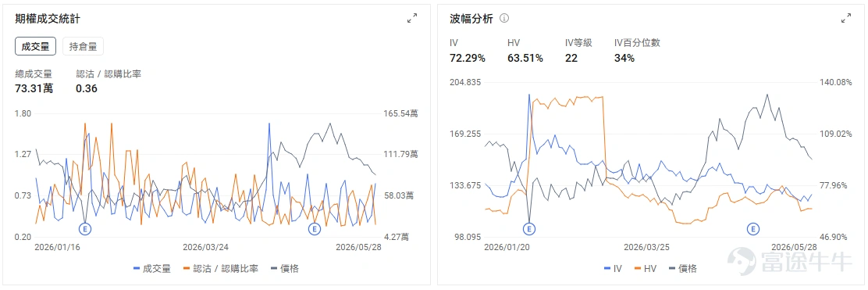
Task: Expand the 波幅分析 panel to fullscreen
Action: tap(846, 18)
